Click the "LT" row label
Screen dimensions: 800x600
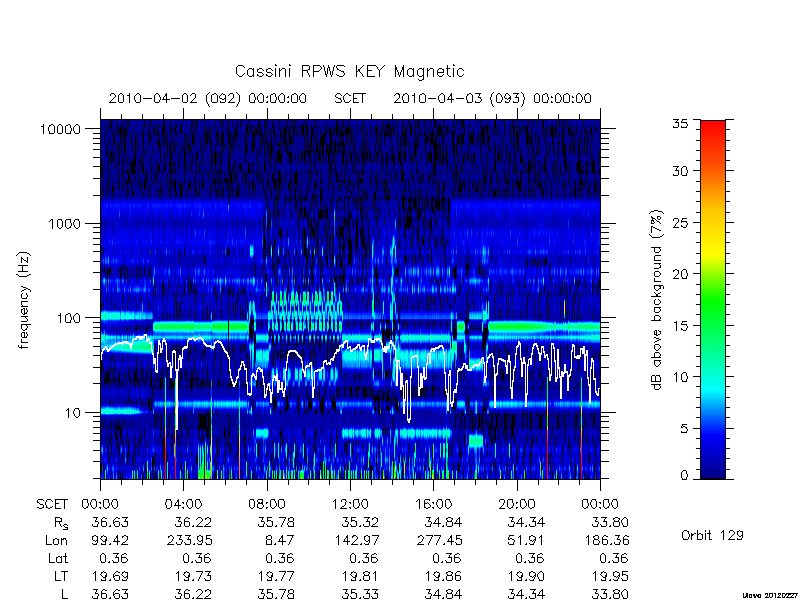point(61,576)
